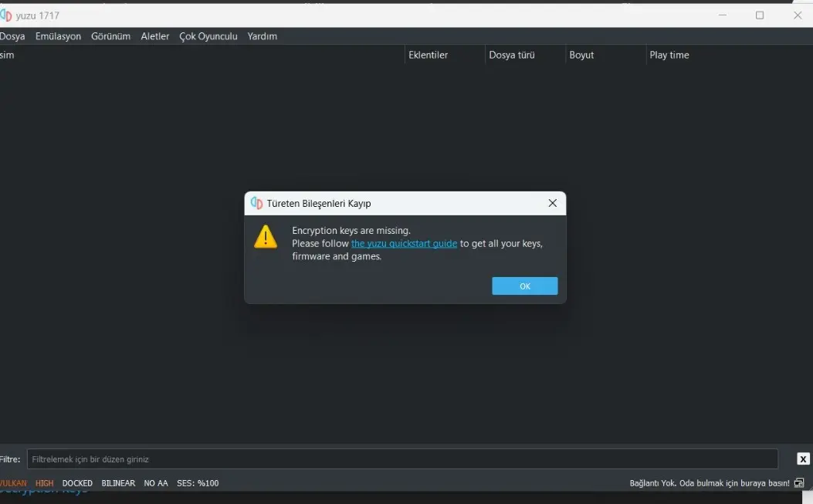Screen dimensions: 813x504
Task: Click the yuzu logo in dialog title
Action: 256,203
